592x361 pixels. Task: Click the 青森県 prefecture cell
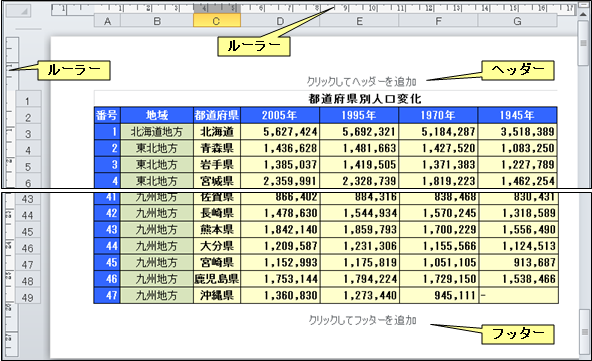tap(217, 148)
